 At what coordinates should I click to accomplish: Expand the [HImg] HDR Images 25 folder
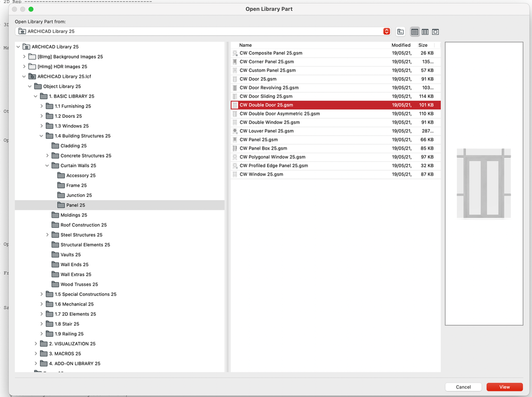click(24, 67)
